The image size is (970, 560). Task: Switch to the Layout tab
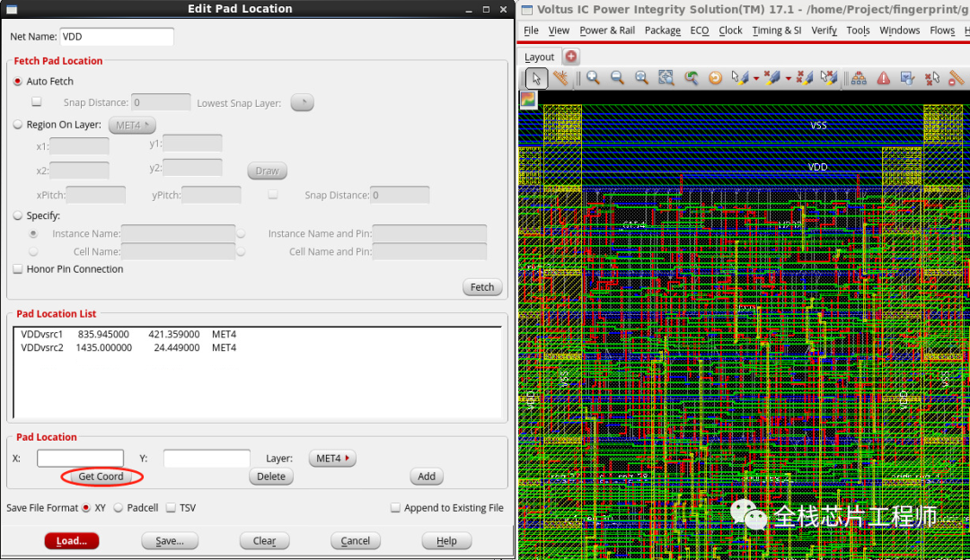[540, 56]
